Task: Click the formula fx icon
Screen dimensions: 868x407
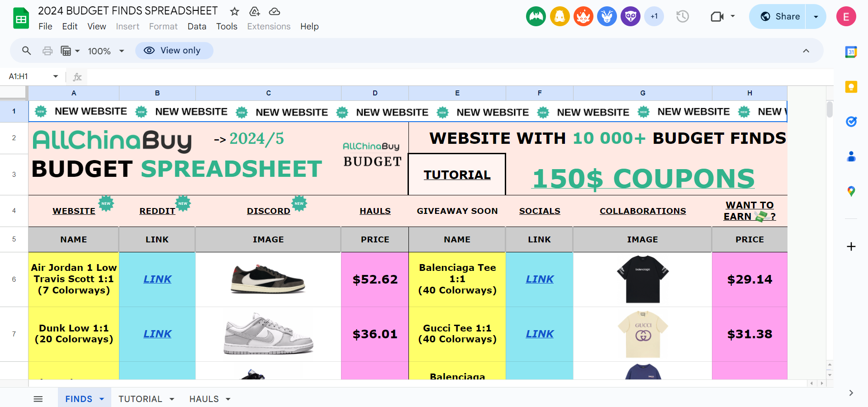Action: [77, 77]
